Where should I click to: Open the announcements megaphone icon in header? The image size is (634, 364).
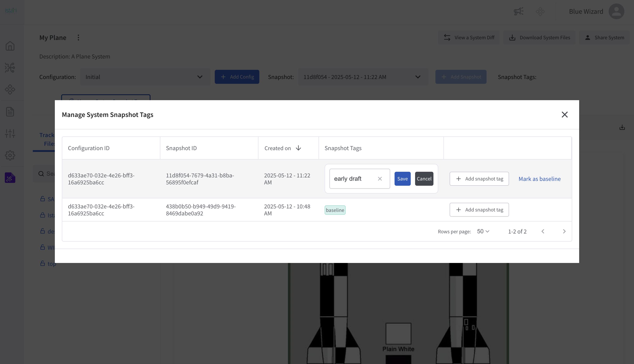click(x=518, y=11)
